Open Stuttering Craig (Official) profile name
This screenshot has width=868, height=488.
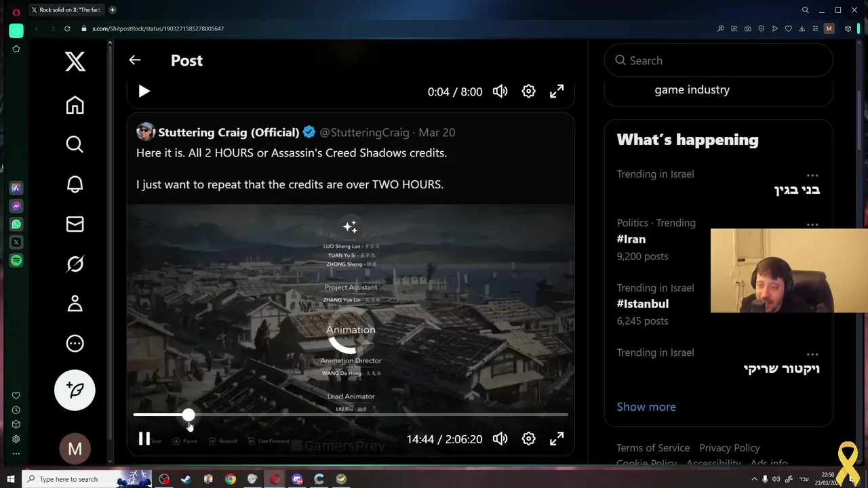[x=229, y=132]
